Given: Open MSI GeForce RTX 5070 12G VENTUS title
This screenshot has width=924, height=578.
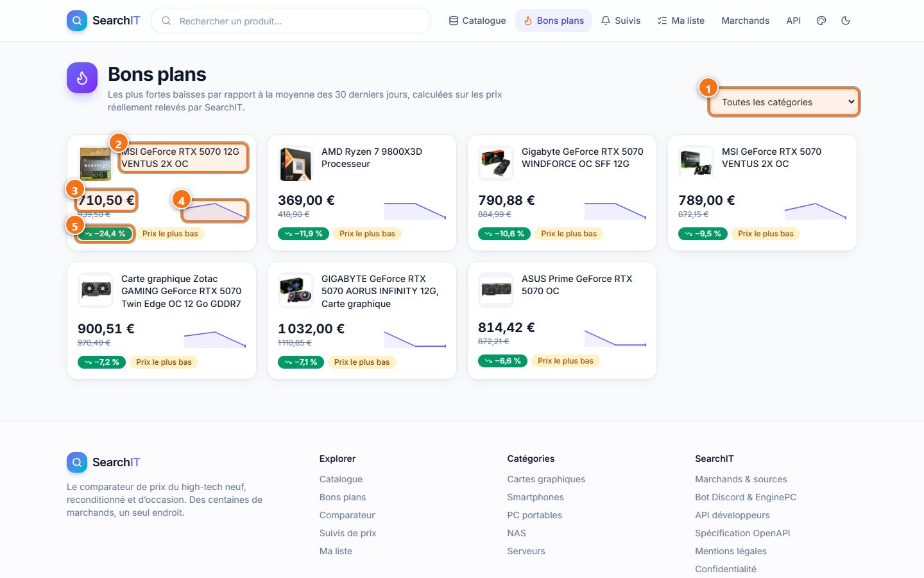Looking at the screenshot, I should (182, 157).
